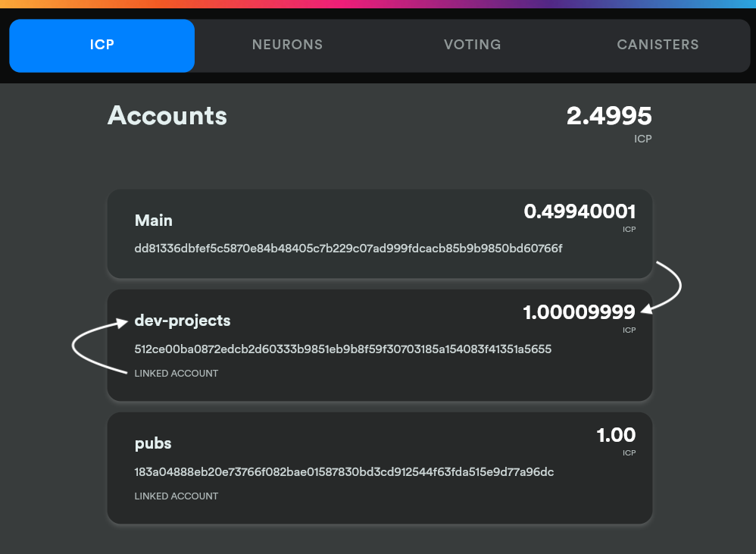Open the Main account name

pyautogui.click(x=154, y=221)
